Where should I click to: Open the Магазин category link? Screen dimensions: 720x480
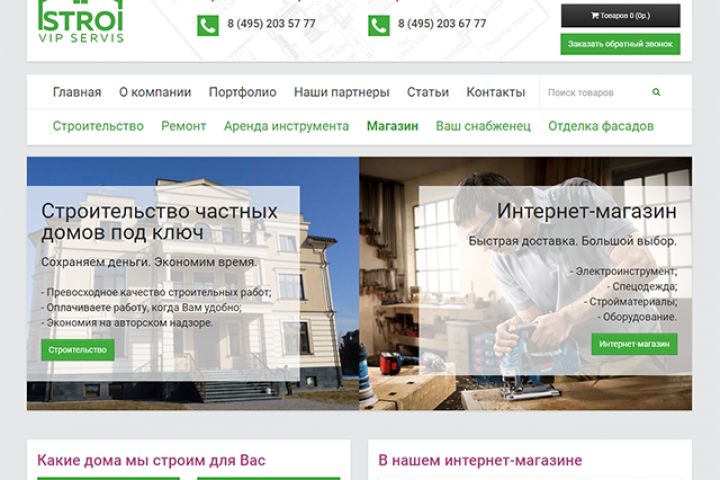point(392,126)
